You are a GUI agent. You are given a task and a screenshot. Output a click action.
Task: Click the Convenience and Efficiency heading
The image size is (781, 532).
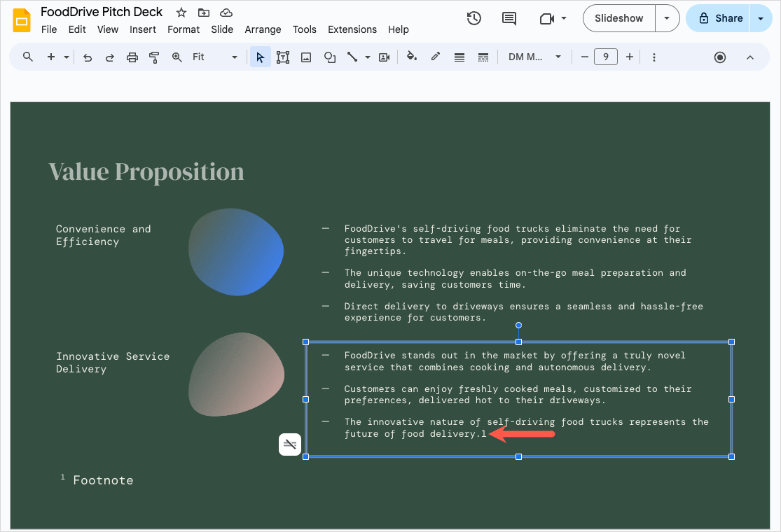pyautogui.click(x=103, y=235)
